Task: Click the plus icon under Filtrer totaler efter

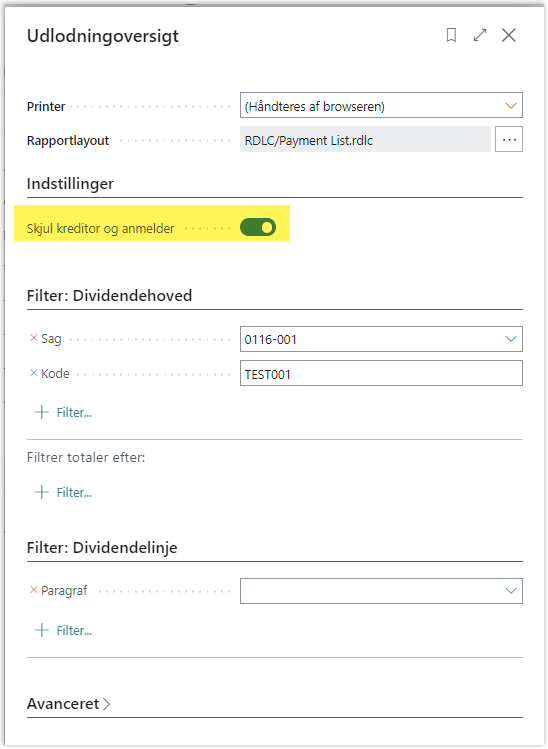Action: (x=42, y=492)
